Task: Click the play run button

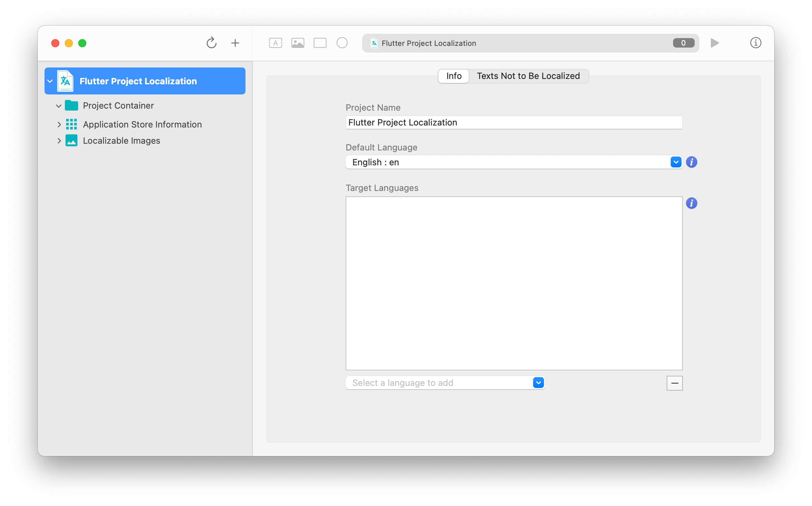Action: (x=715, y=43)
